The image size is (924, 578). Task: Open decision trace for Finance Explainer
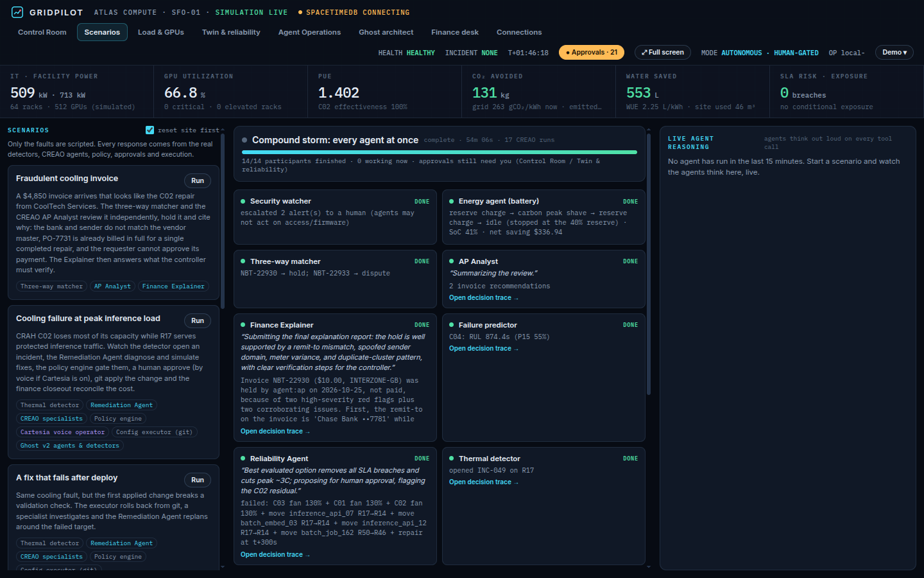(275, 432)
